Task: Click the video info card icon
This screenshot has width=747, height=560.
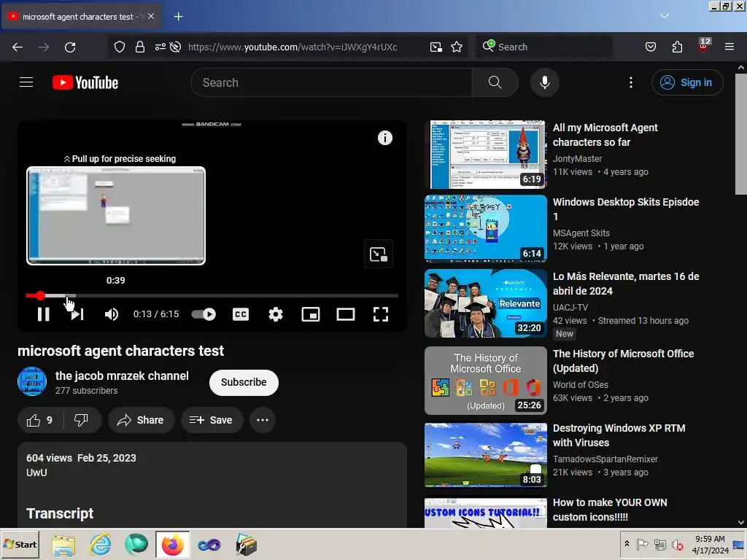Action: (x=385, y=138)
